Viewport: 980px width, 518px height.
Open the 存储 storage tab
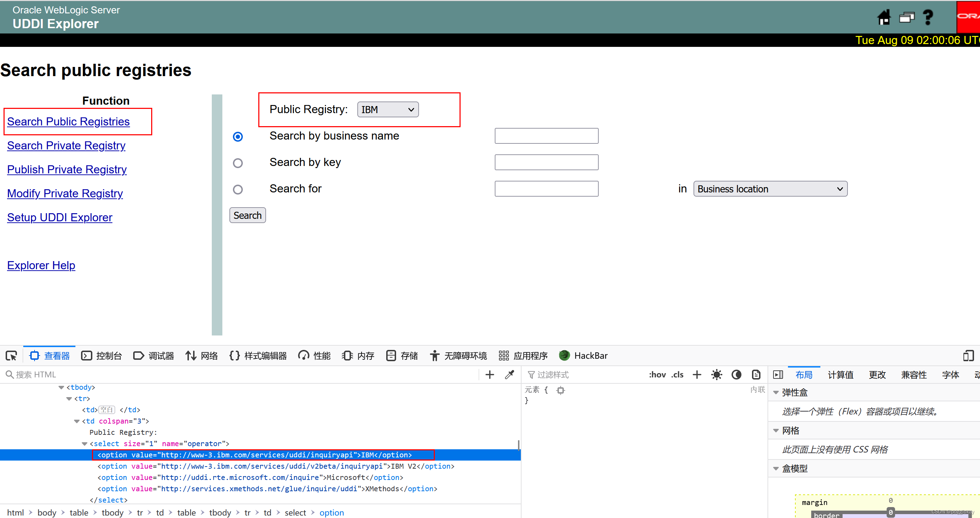[402, 356]
